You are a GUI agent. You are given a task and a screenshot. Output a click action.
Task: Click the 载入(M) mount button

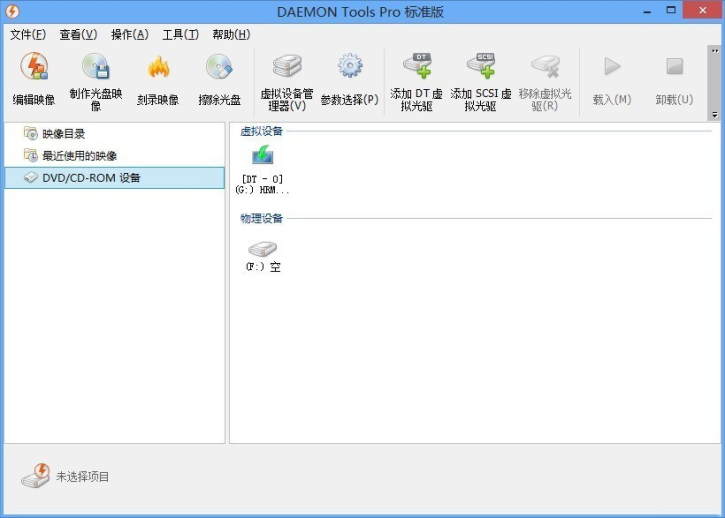(611, 80)
